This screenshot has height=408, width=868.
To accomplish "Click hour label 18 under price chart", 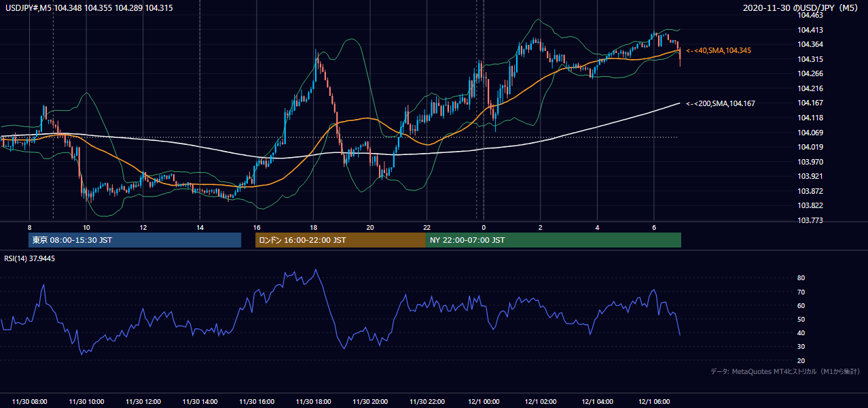I will point(313,227).
